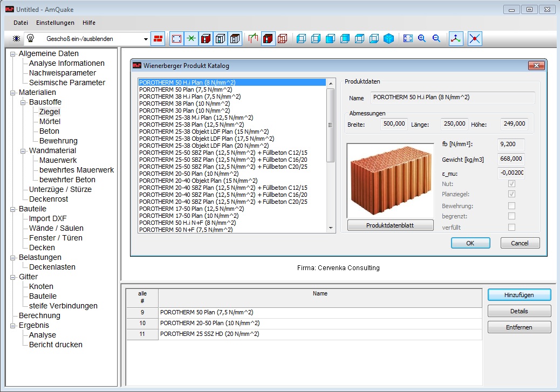Screen dimensions: 560x392
Task: Click the product list scrollbar thumb
Action: tap(330, 125)
